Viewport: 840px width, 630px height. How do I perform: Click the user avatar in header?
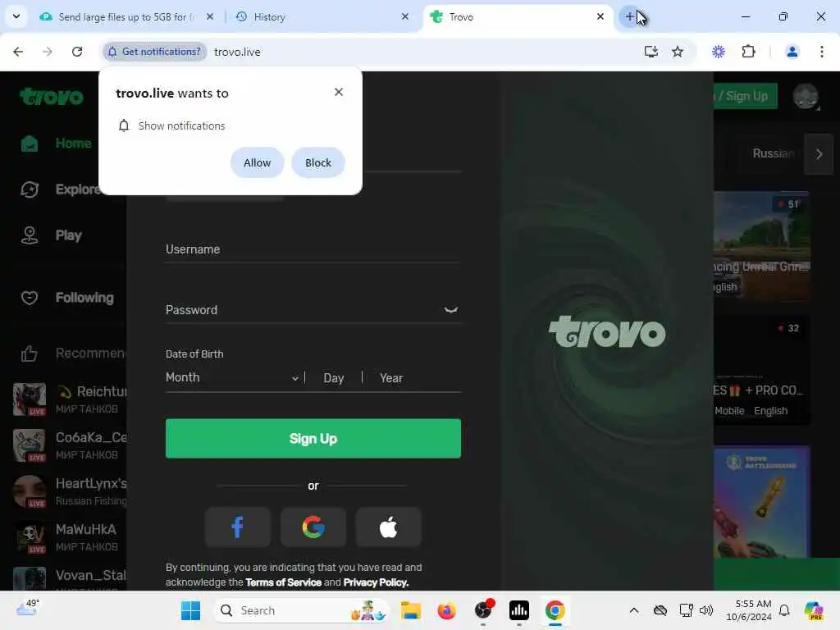point(806,97)
